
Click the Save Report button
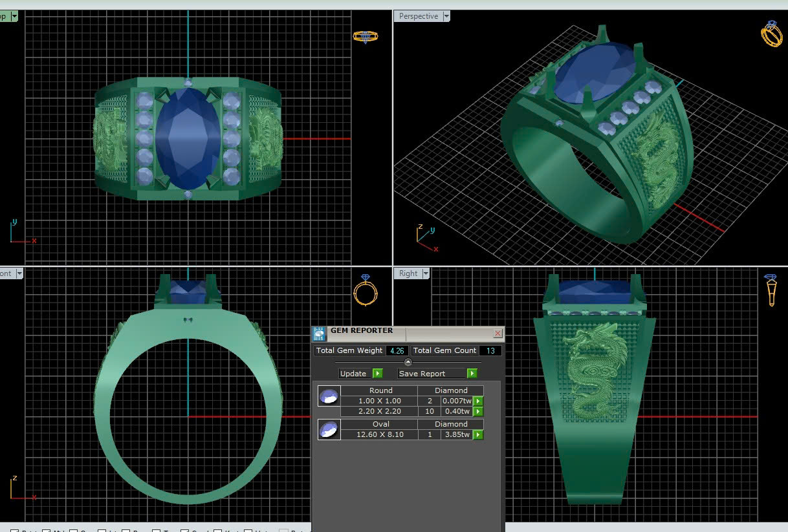432,374
